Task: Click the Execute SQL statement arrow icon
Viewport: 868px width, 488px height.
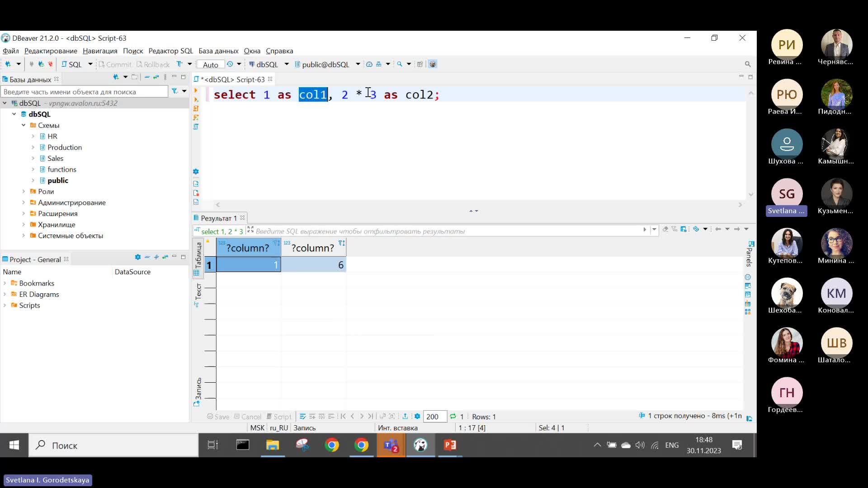Action: [x=196, y=90]
